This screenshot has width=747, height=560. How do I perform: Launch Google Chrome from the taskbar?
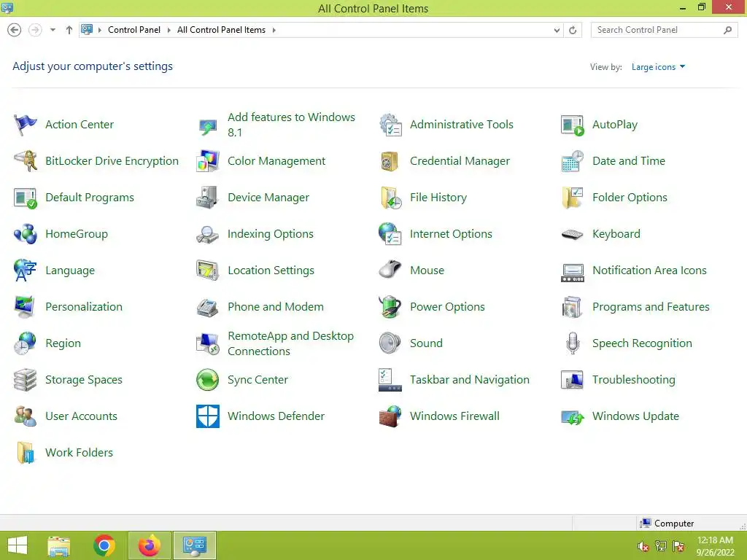tap(104, 545)
